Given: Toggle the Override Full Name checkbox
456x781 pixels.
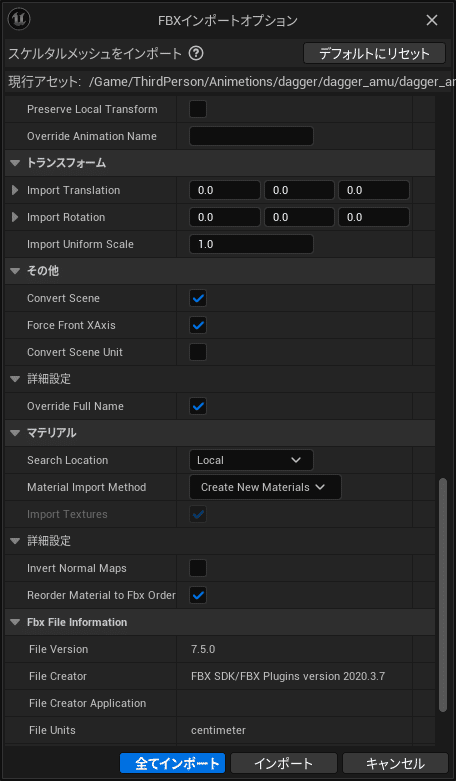Looking at the screenshot, I should coord(198,406).
